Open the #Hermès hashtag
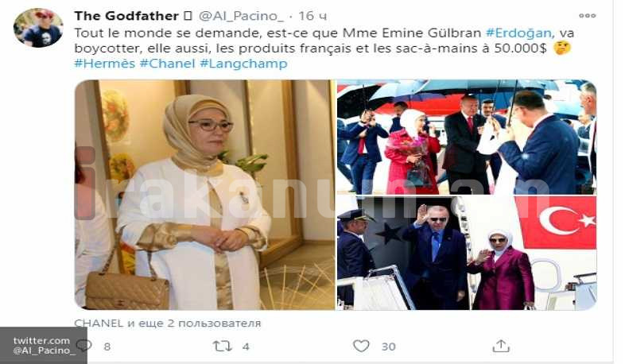This screenshot has width=625, height=364. 105,64
